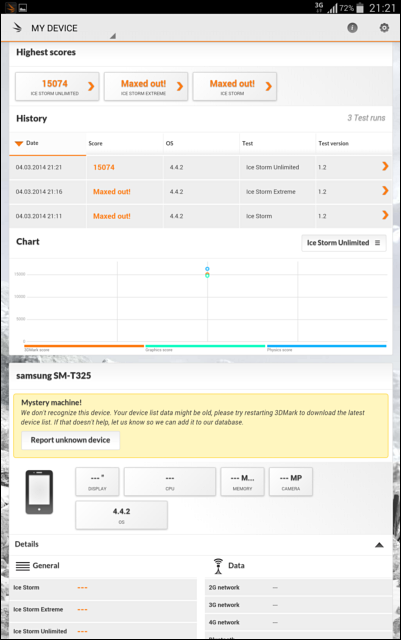The image size is (401, 640).
Task: Select the 3G network row
Action: pos(298,605)
